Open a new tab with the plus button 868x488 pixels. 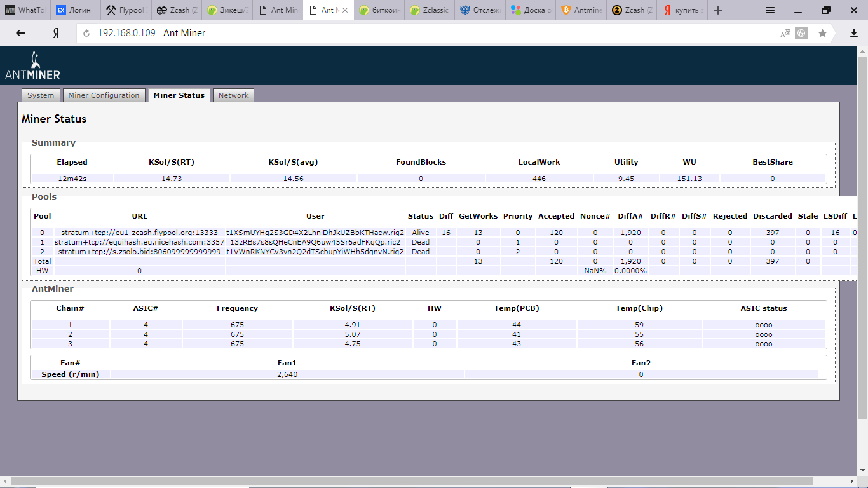tap(718, 10)
